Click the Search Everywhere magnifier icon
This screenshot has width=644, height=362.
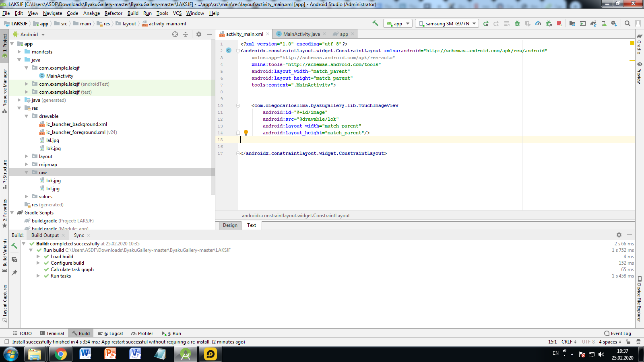(x=627, y=23)
